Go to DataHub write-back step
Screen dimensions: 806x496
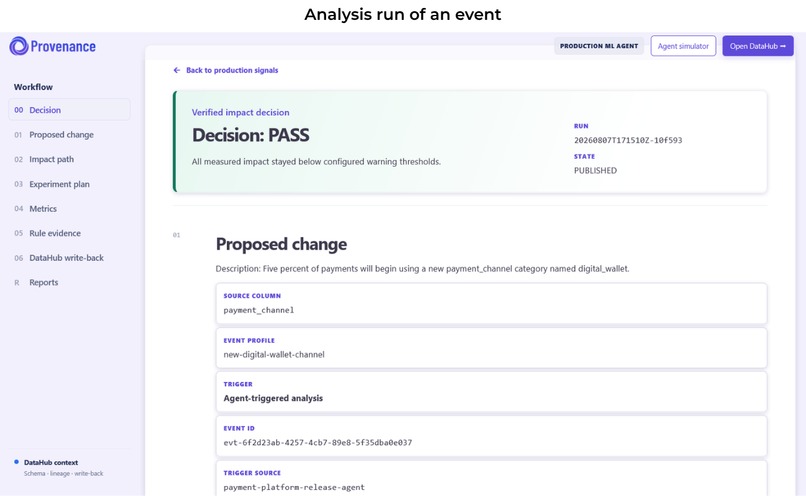pyautogui.click(x=66, y=258)
